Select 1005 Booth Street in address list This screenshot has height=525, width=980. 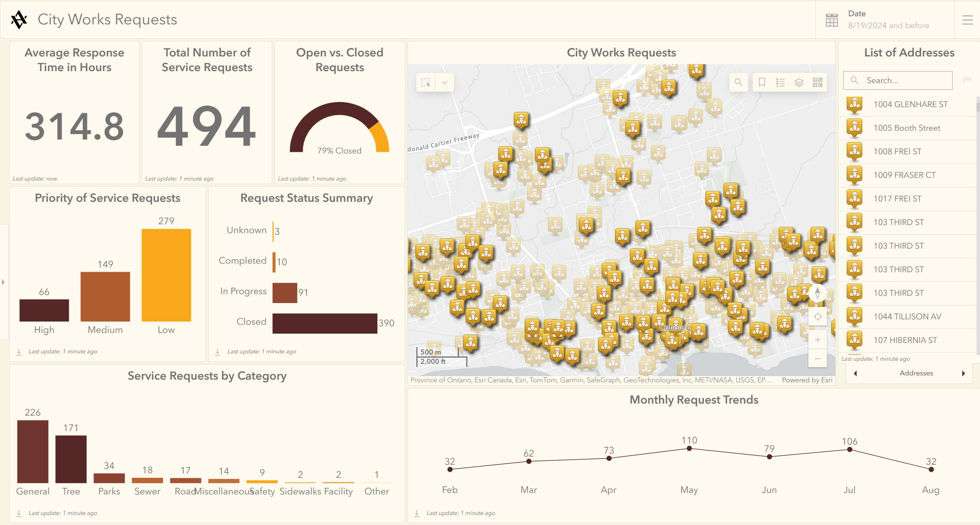907,128
